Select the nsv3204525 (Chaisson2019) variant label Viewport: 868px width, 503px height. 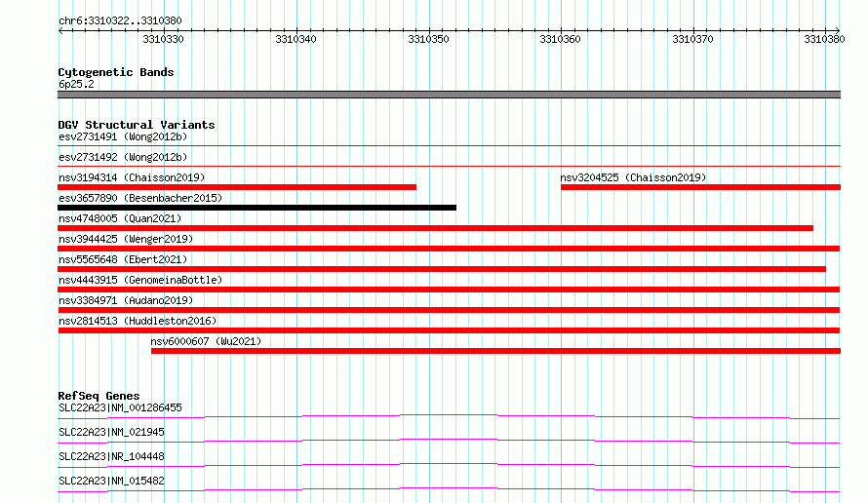pos(633,177)
